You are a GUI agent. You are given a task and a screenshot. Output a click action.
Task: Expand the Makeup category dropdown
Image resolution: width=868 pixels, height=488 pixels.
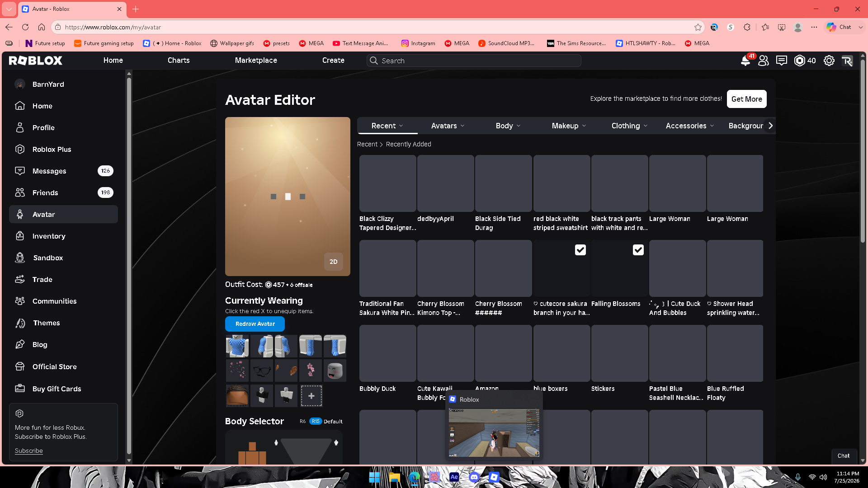(x=569, y=126)
